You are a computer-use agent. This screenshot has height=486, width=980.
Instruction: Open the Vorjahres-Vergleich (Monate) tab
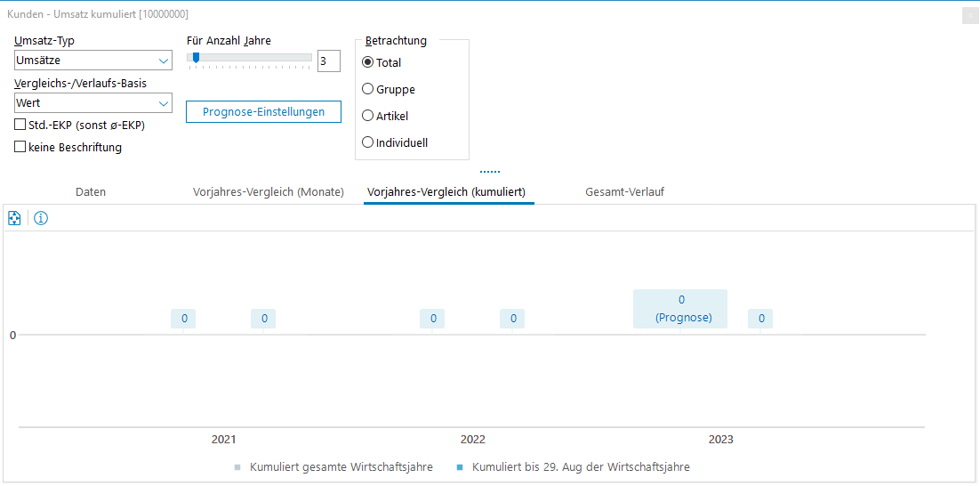[x=269, y=192]
